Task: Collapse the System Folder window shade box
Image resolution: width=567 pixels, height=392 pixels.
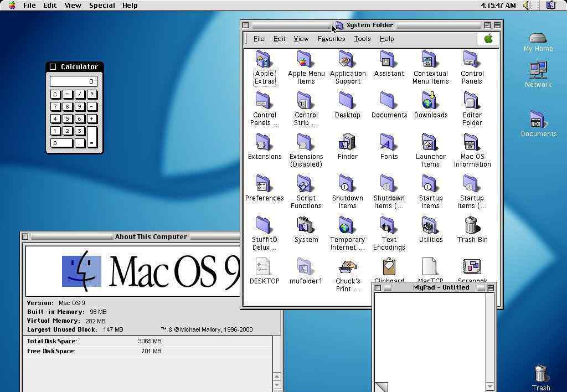Action: pos(497,25)
